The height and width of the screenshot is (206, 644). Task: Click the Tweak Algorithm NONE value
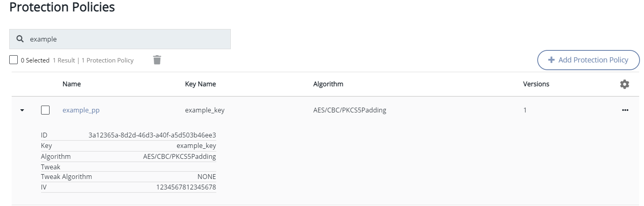pos(207,177)
